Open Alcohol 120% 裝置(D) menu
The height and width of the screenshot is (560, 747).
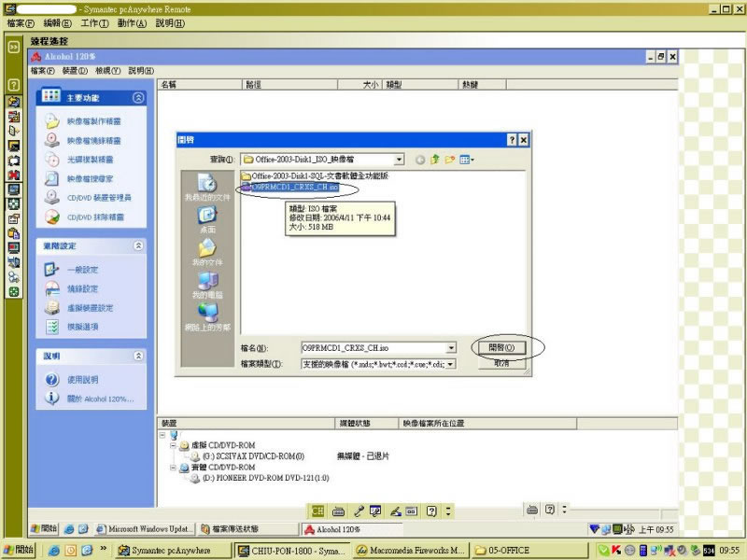75,71
